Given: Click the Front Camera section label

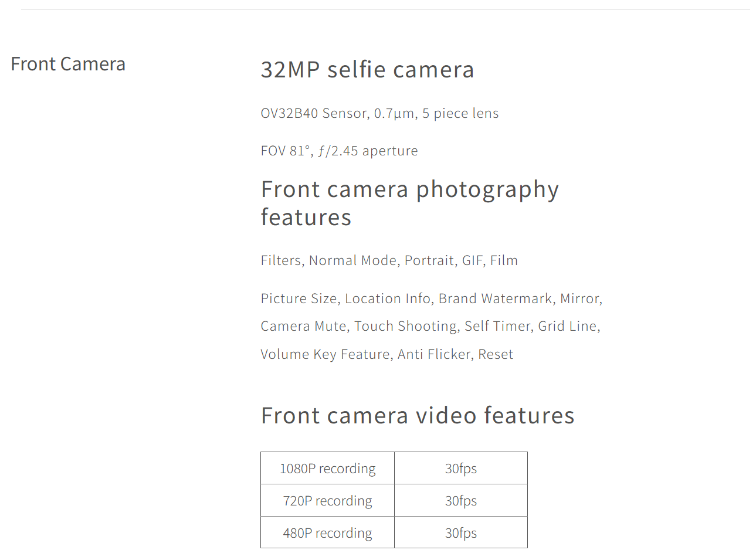Looking at the screenshot, I should pyautogui.click(x=68, y=64).
